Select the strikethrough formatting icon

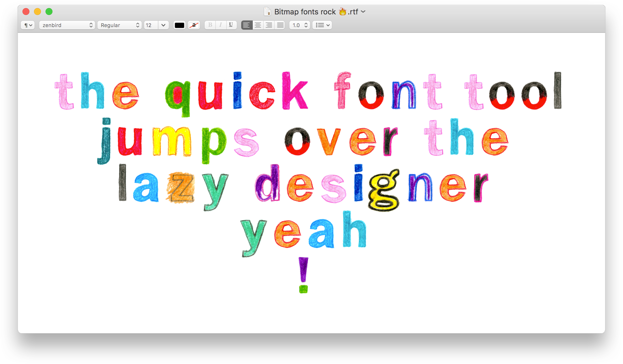tap(194, 25)
